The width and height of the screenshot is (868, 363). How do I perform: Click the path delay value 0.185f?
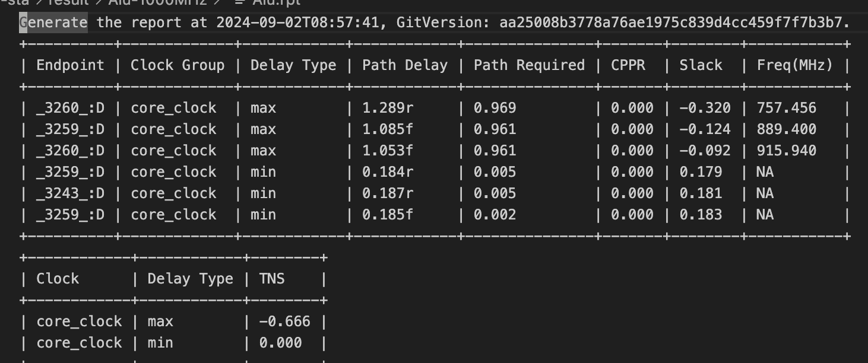tap(388, 215)
